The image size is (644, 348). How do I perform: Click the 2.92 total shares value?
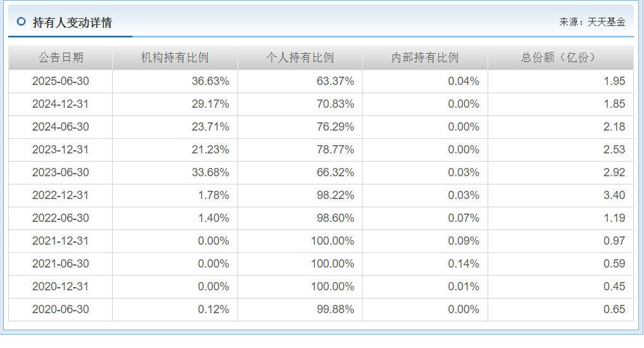pyautogui.click(x=614, y=172)
